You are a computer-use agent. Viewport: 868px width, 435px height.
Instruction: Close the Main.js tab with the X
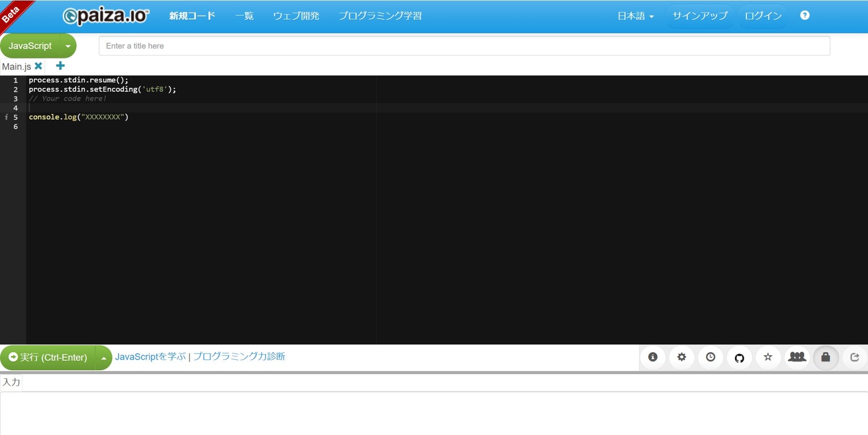pyautogui.click(x=38, y=66)
